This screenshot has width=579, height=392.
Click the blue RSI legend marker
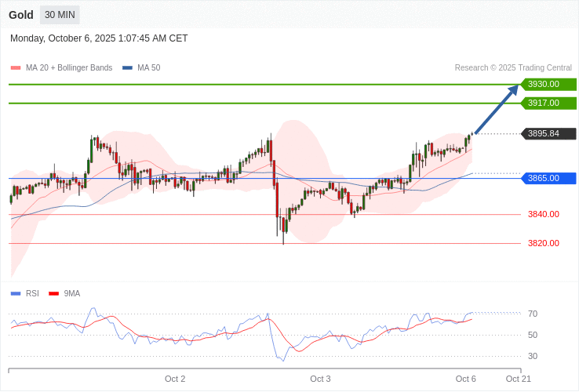(16, 293)
